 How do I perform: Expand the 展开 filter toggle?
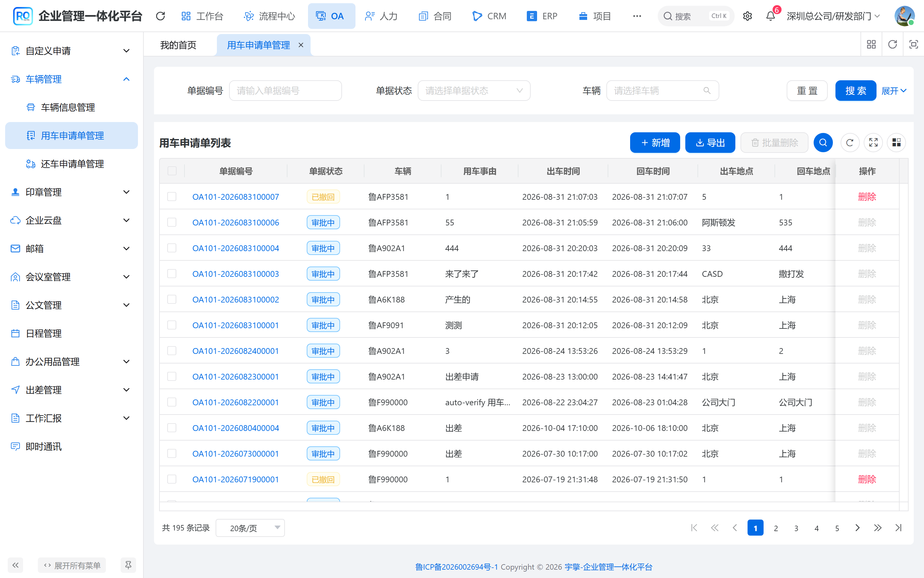894,91
